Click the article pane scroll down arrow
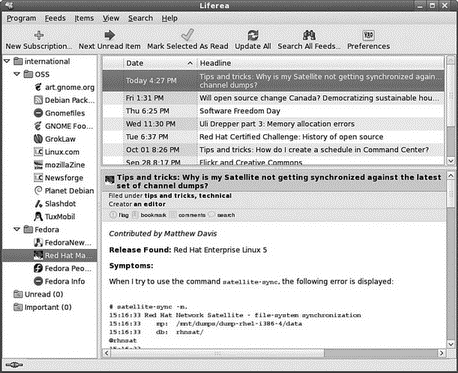458x373 pixels. point(451,344)
